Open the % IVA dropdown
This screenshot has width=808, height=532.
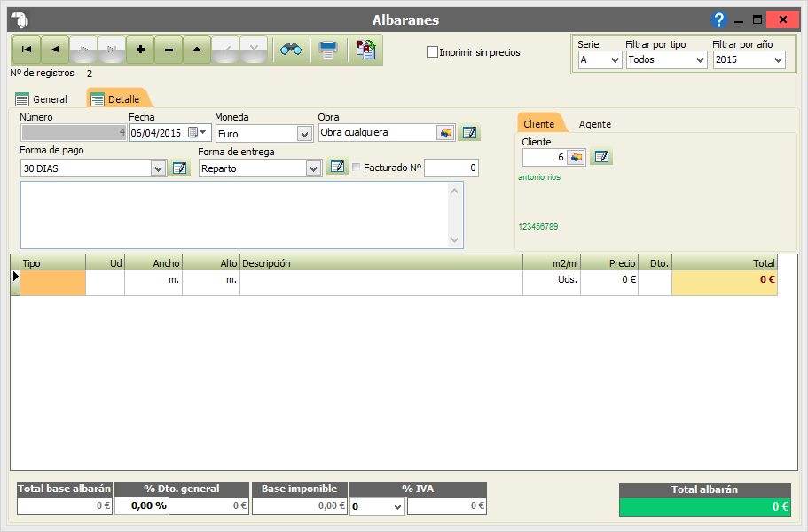pyautogui.click(x=397, y=507)
